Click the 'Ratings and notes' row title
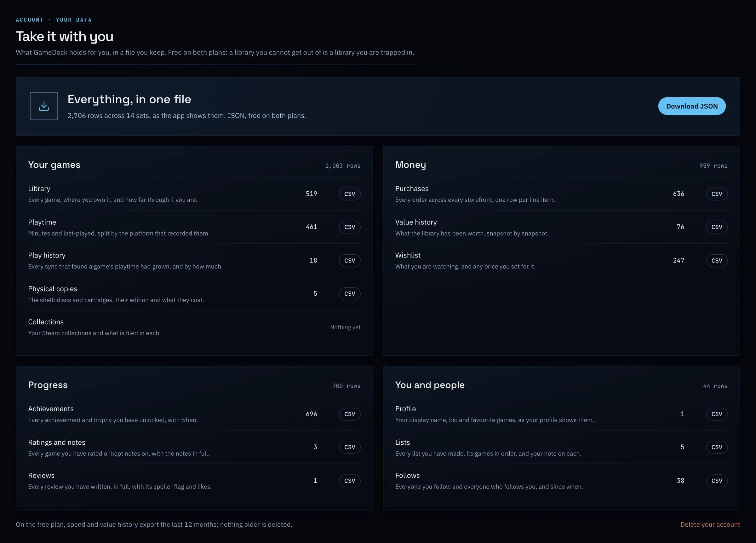The image size is (756, 543). tap(57, 442)
